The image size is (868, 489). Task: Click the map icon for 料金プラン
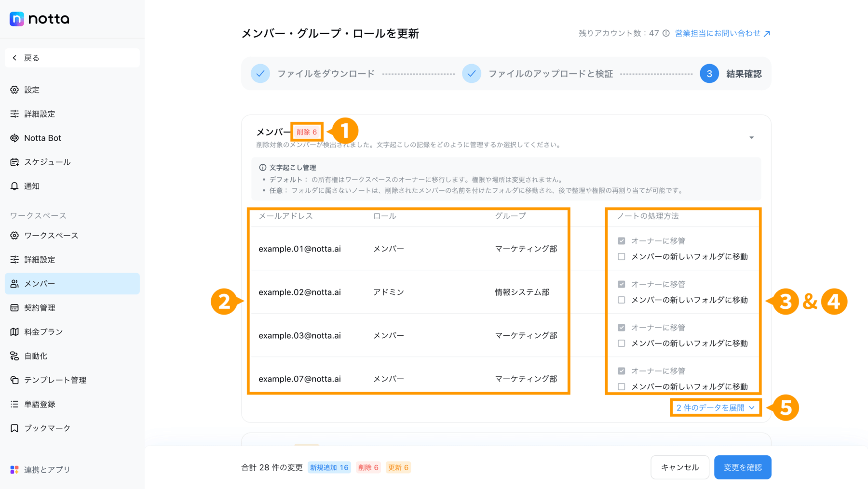click(14, 331)
